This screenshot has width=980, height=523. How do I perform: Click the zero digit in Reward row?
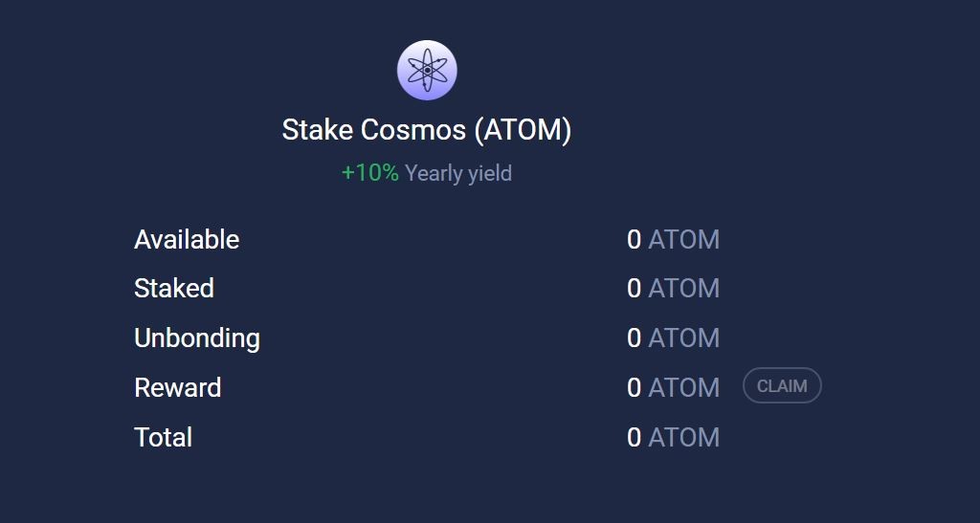(634, 387)
